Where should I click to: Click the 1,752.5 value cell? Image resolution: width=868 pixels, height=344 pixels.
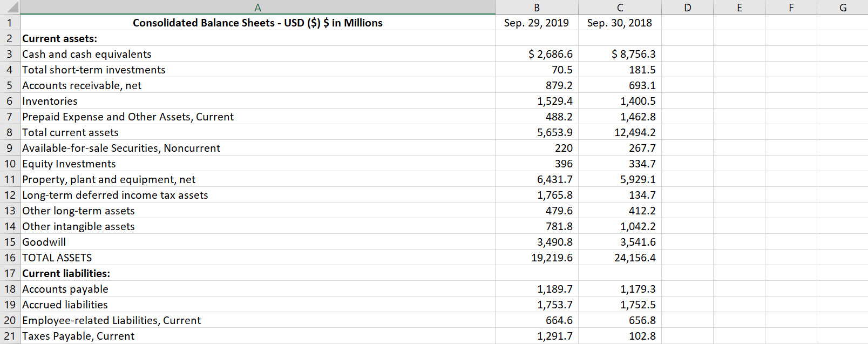(x=620, y=305)
